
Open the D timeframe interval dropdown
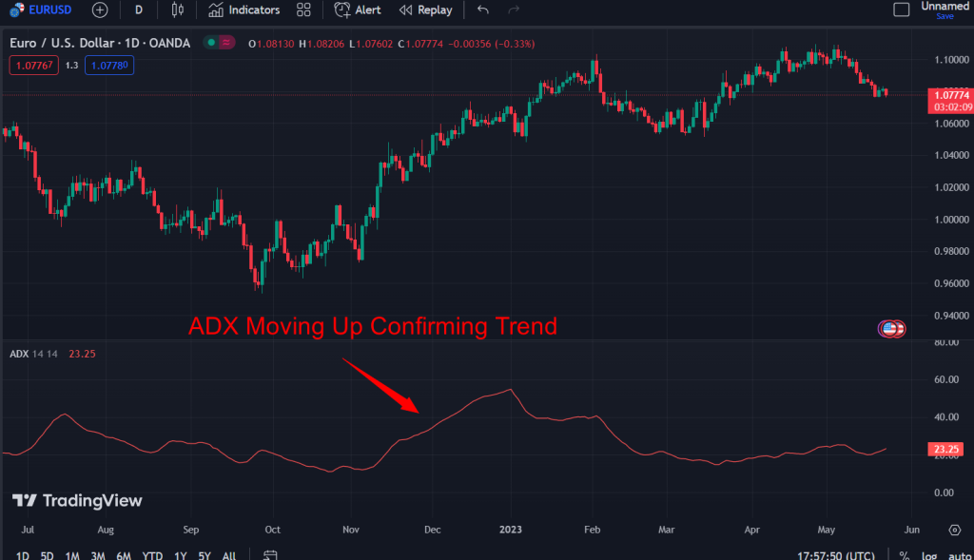point(139,10)
